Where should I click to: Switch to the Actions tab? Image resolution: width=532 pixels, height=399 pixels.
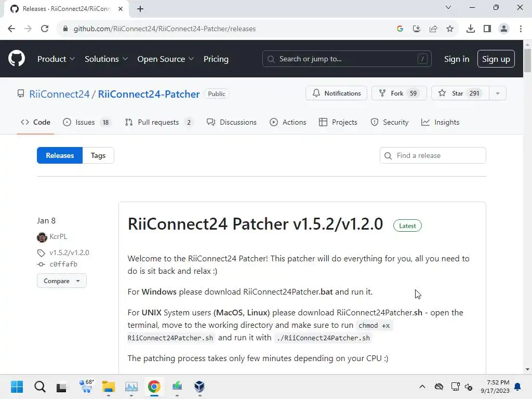click(288, 122)
